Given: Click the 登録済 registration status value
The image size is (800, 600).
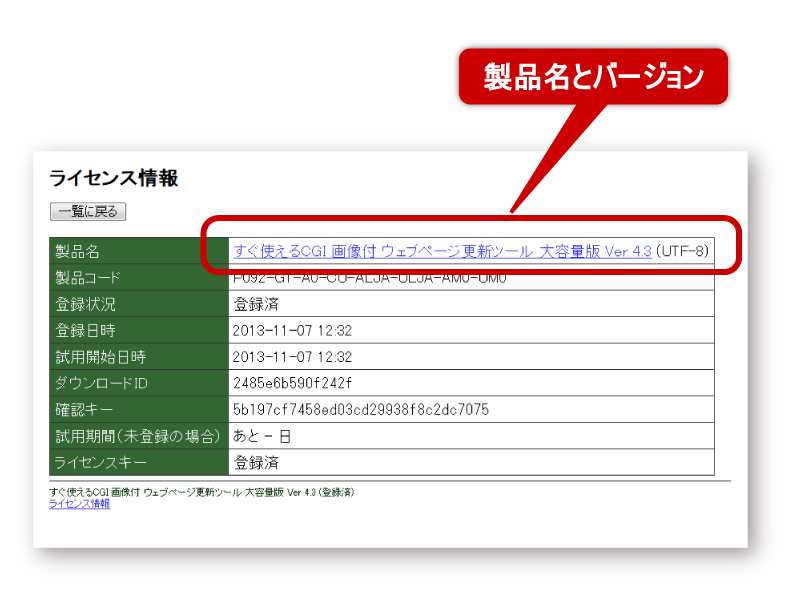Looking at the screenshot, I should pos(262,305).
